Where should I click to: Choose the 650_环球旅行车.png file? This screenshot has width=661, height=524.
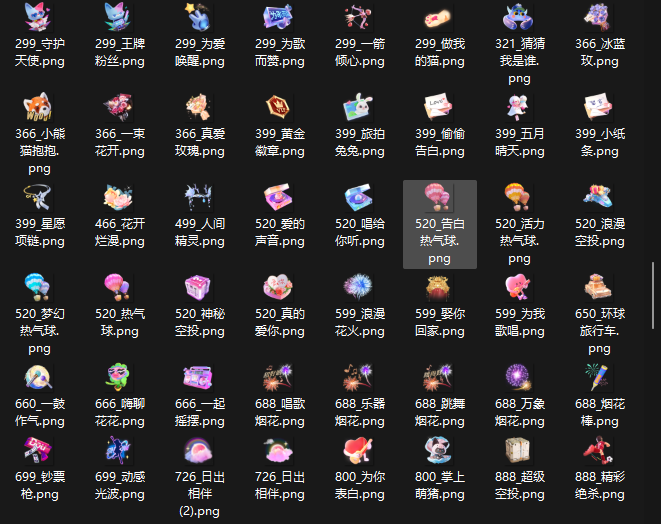pos(599,288)
